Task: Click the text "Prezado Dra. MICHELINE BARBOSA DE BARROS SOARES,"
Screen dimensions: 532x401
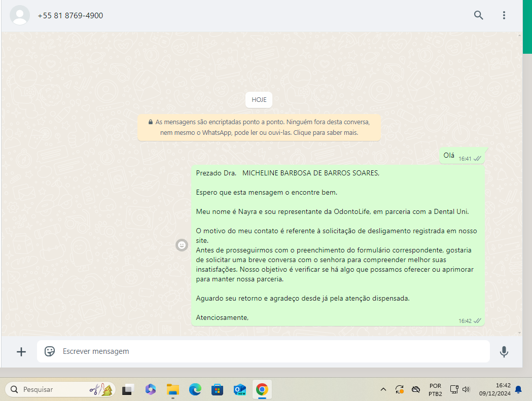Action: (x=288, y=173)
